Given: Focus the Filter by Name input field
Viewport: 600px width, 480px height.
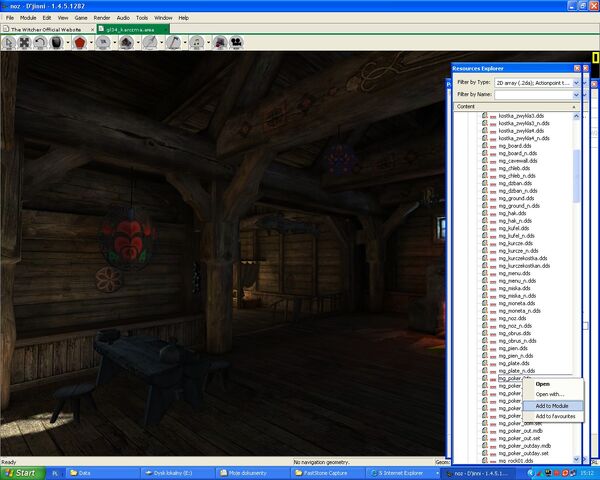Looking at the screenshot, I should (x=533, y=95).
